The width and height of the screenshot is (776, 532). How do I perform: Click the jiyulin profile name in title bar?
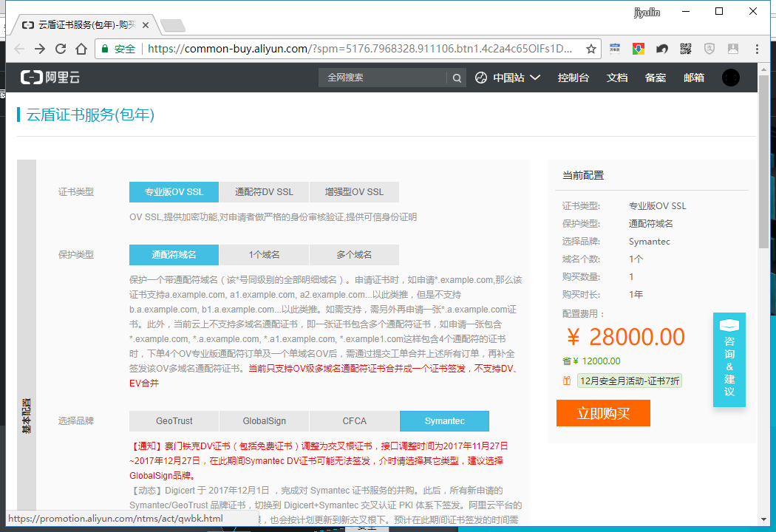tap(647, 13)
